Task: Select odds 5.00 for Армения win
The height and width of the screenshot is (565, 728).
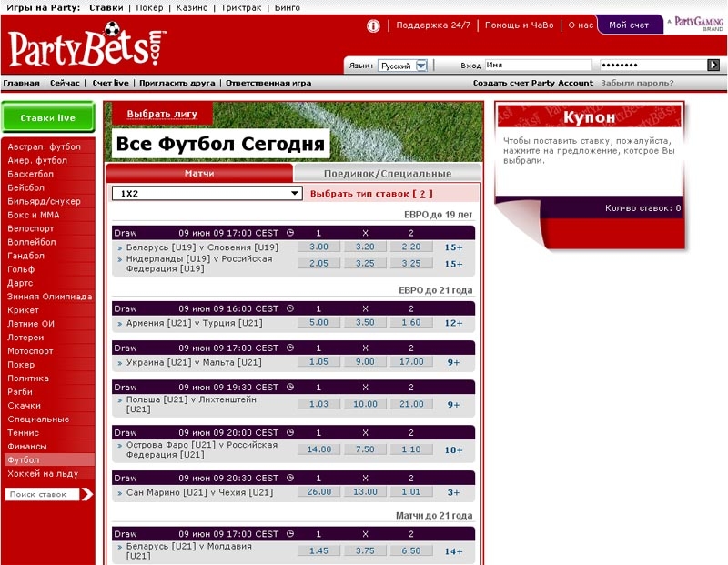Action: click(318, 323)
